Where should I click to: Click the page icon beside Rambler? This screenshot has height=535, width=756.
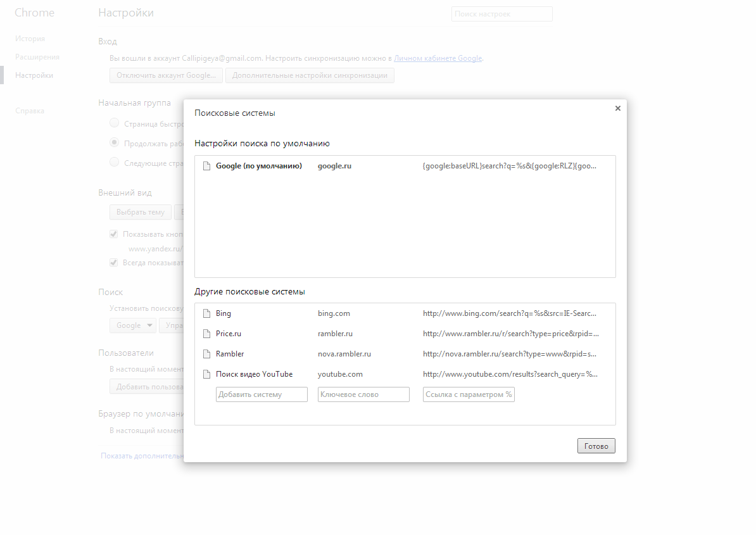click(x=207, y=354)
